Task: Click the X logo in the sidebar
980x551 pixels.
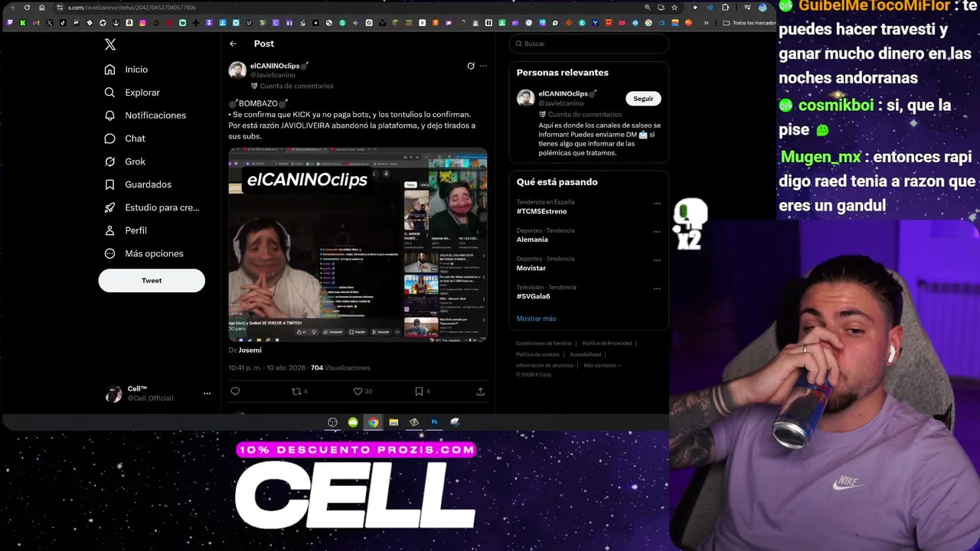Action: click(110, 44)
